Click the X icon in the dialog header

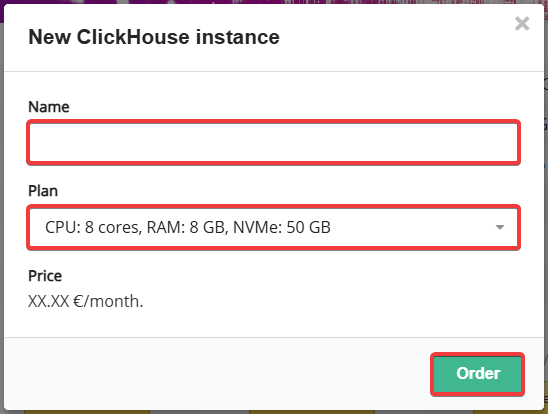tap(522, 24)
